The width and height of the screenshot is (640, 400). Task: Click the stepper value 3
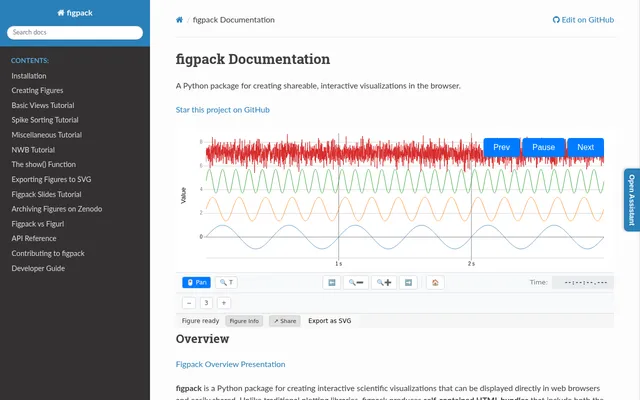[207, 303]
